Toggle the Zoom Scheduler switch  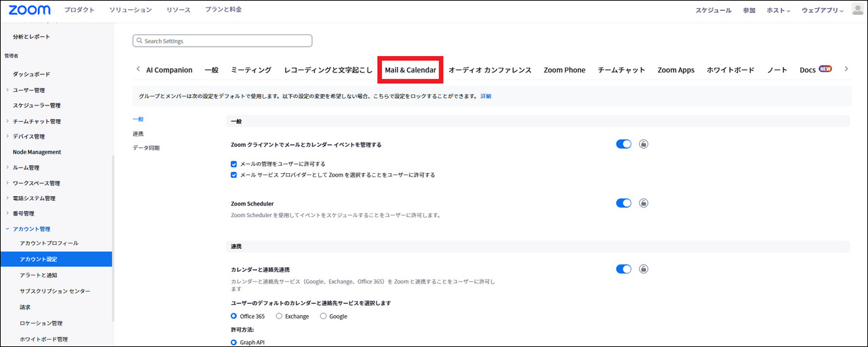tap(624, 203)
